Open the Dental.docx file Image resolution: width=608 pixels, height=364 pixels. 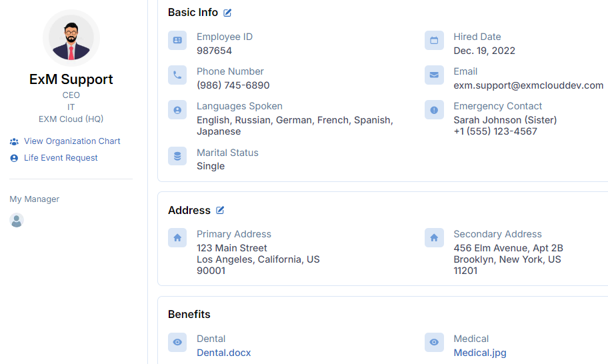click(224, 353)
